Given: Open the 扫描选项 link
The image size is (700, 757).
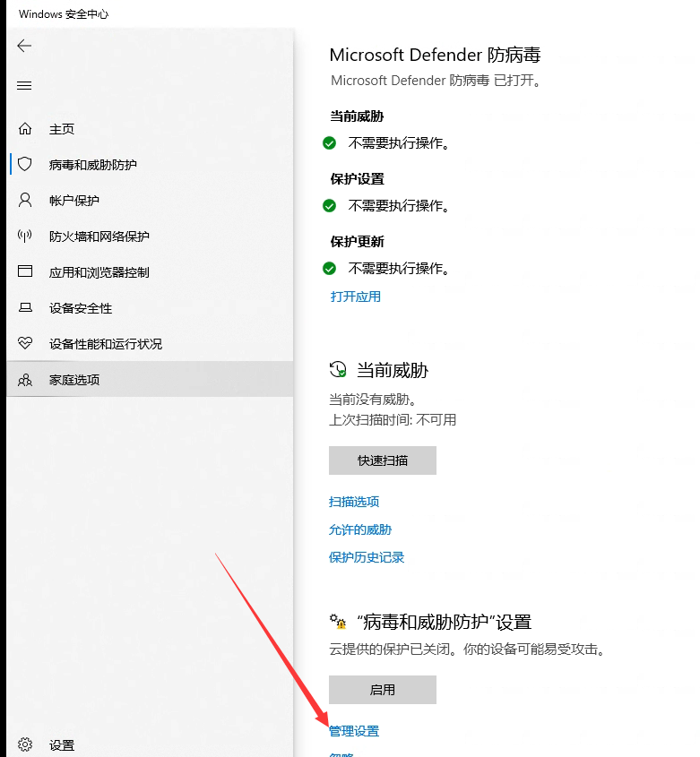Looking at the screenshot, I should (x=354, y=502).
